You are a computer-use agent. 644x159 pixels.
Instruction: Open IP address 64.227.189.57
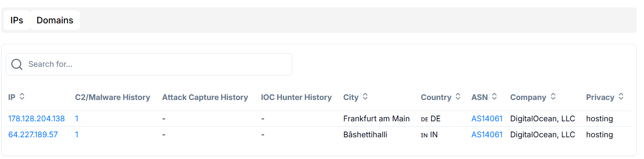[33, 134]
